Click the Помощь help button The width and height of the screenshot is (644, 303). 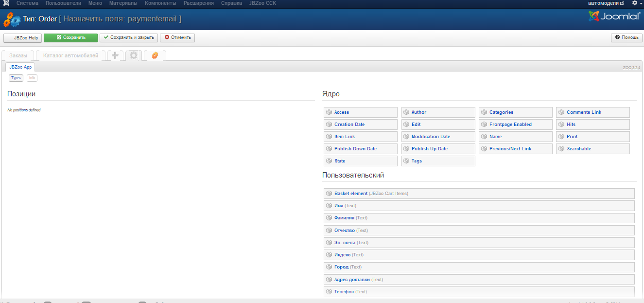[x=627, y=37]
